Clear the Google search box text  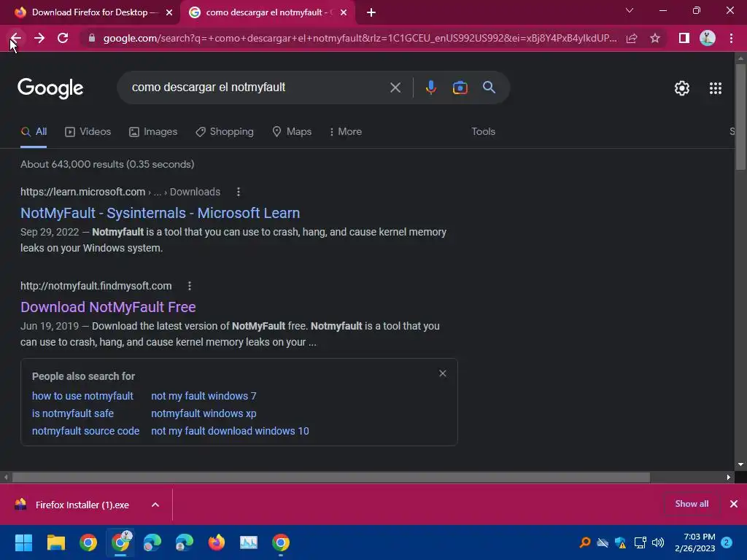point(395,87)
